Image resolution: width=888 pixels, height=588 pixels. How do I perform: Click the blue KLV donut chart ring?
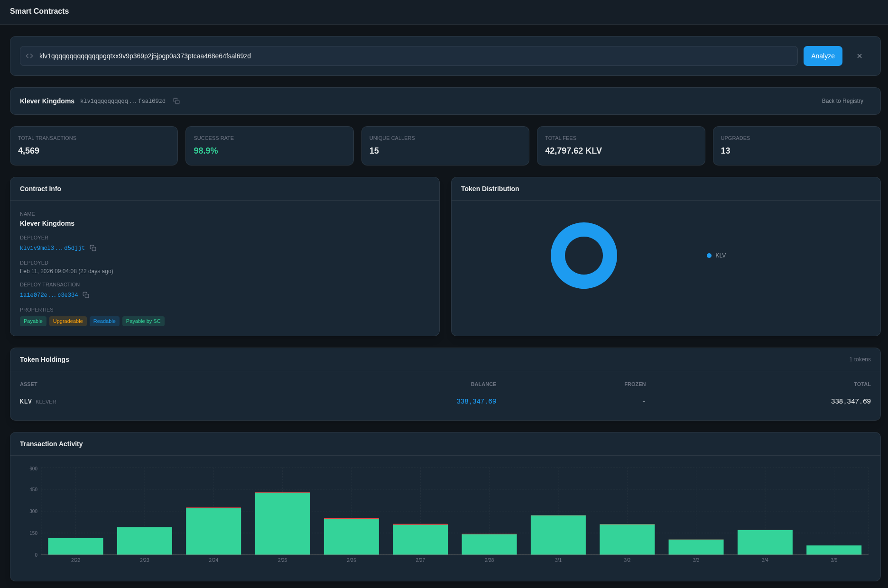558,256
